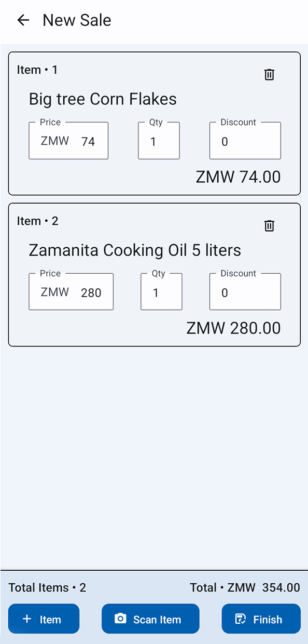This screenshot has width=308, height=644.
Task: Finish the current sale
Action: point(261,619)
